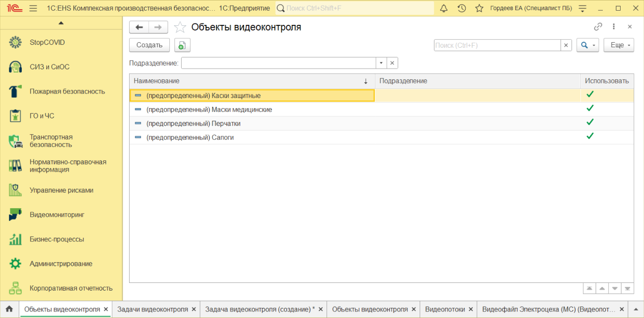Open the search options magnifier dropdown
Viewport: 644px width, 318px height.
tap(587, 45)
